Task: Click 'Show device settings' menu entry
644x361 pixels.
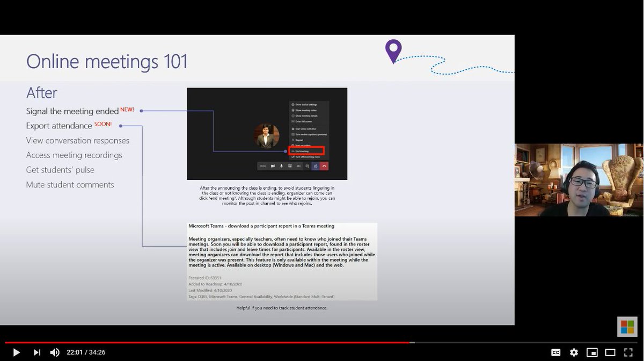Action: 304,105
